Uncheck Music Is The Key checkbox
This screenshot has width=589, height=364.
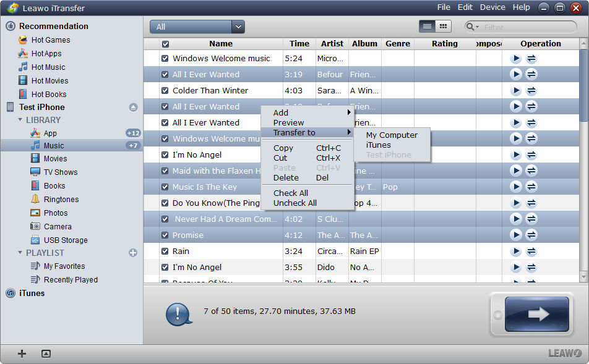(x=165, y=187)
